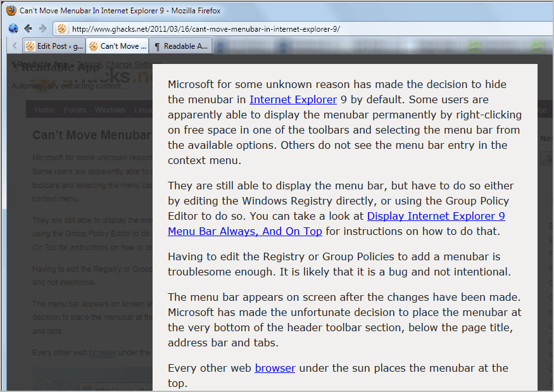This screenshot has height=392, width=554.
Task: Follow the Internet Explorer link
Action: (x=293, y=99)
